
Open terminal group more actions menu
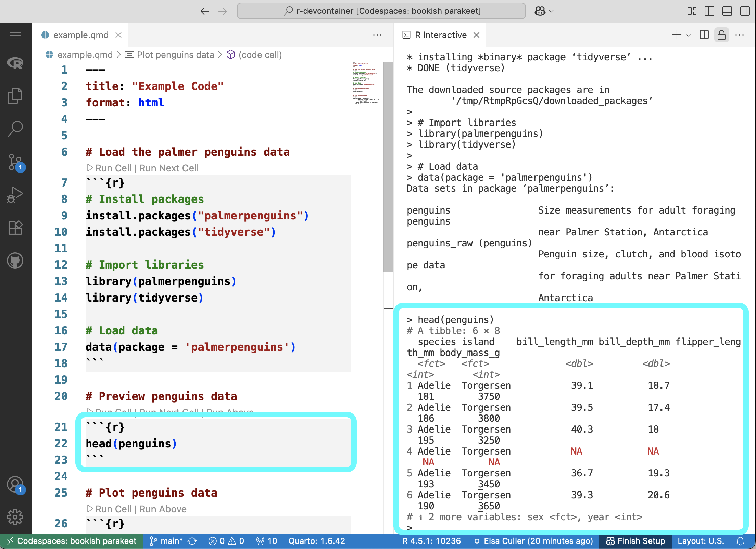(x=740, y=35)
